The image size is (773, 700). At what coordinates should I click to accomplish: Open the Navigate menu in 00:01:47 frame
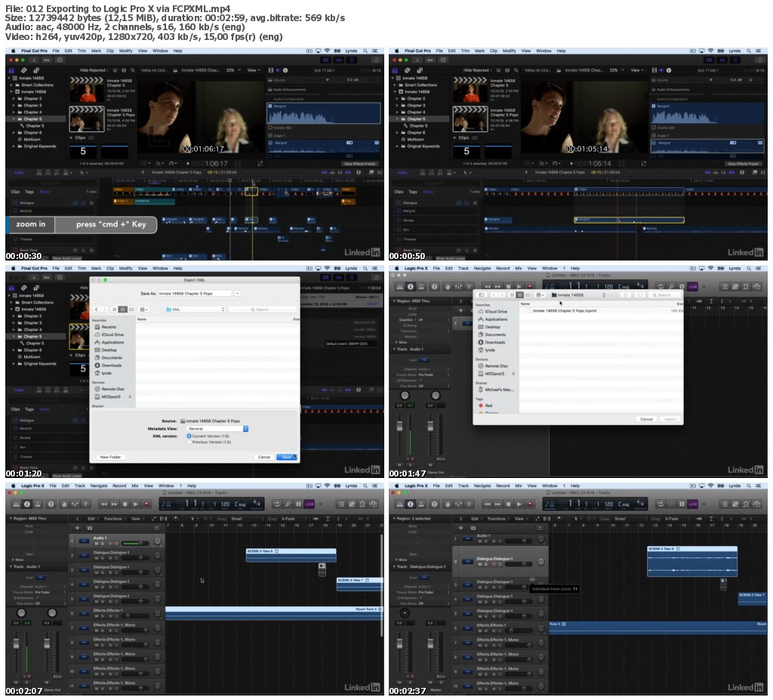point(482,268)
